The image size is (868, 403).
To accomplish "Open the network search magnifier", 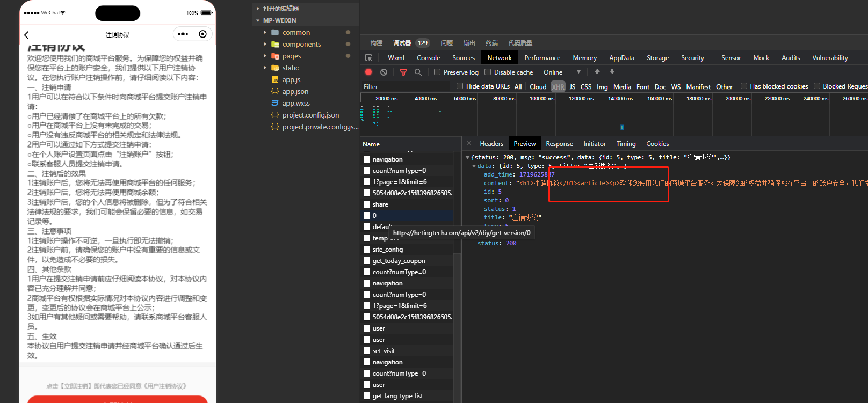I will tap(418, 72).
